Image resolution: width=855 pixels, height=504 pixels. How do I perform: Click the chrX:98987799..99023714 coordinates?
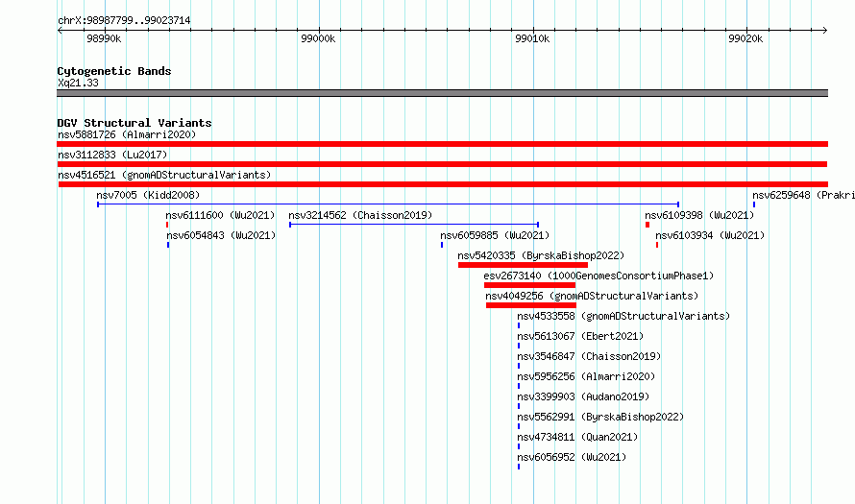tap(124, 21)
